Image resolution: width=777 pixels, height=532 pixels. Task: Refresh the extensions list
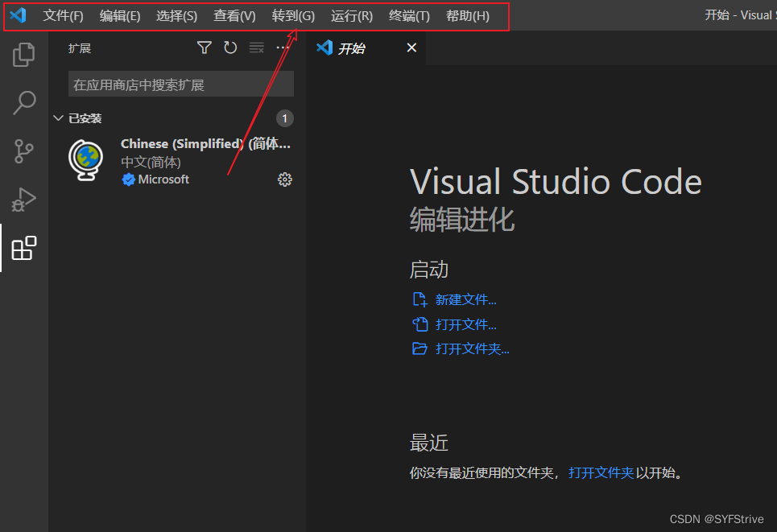(x=230, y=47)
